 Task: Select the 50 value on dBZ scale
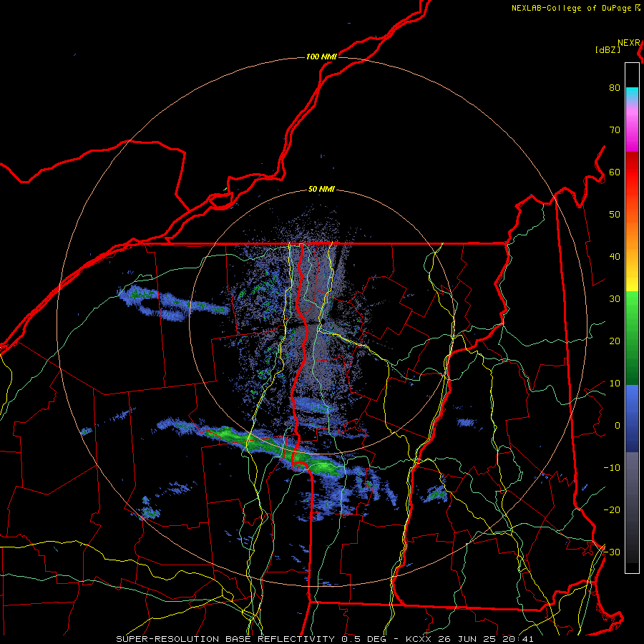pos(615,215)
